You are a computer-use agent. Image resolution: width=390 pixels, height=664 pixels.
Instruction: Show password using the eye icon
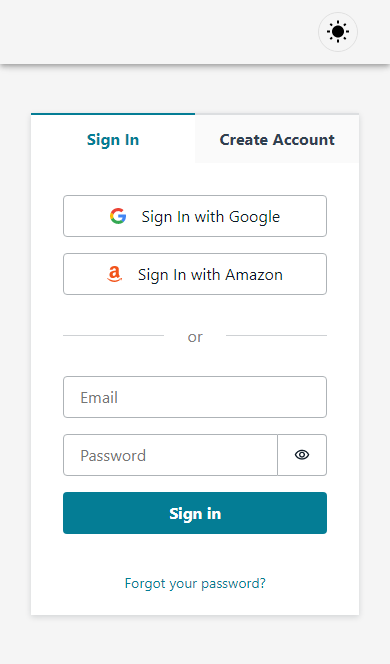point(302,455)
